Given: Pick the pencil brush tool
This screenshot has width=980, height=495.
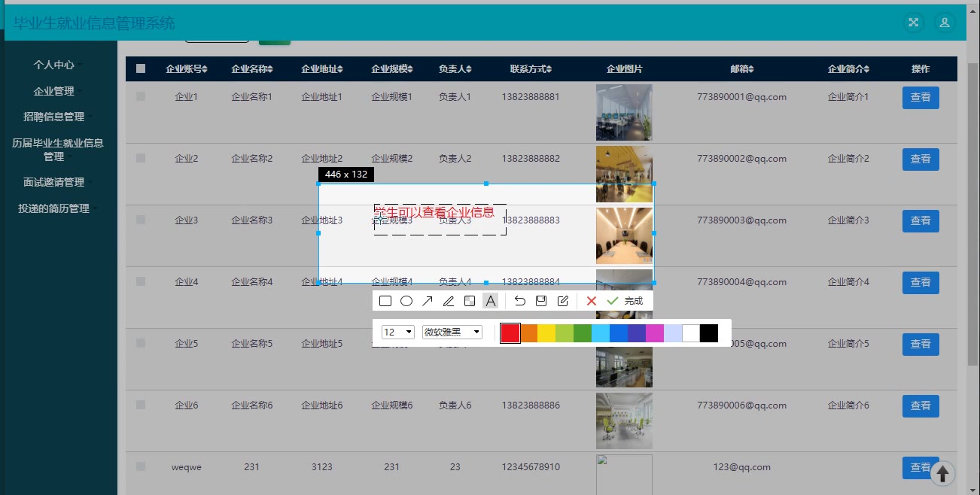Looking at the screenshot, I should pos(449,301).
